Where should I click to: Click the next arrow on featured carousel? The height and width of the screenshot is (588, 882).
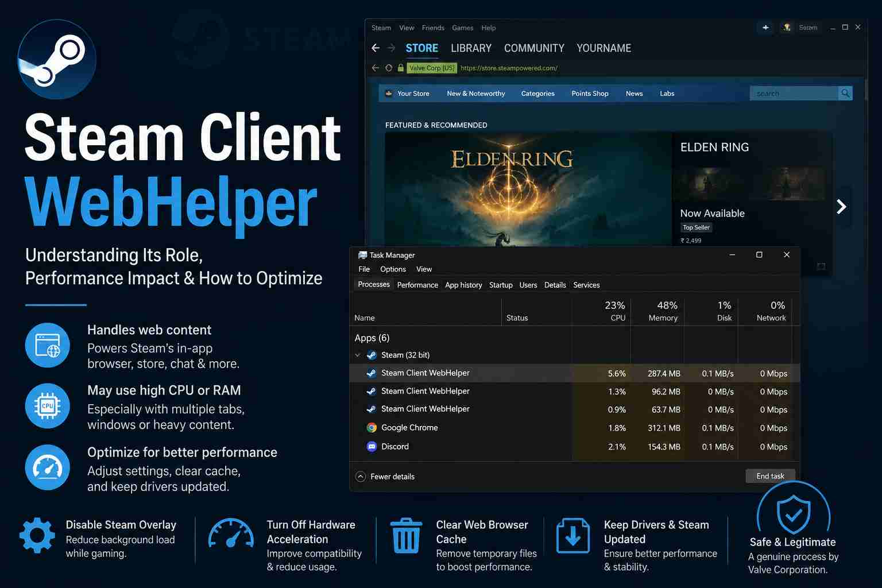841,207
